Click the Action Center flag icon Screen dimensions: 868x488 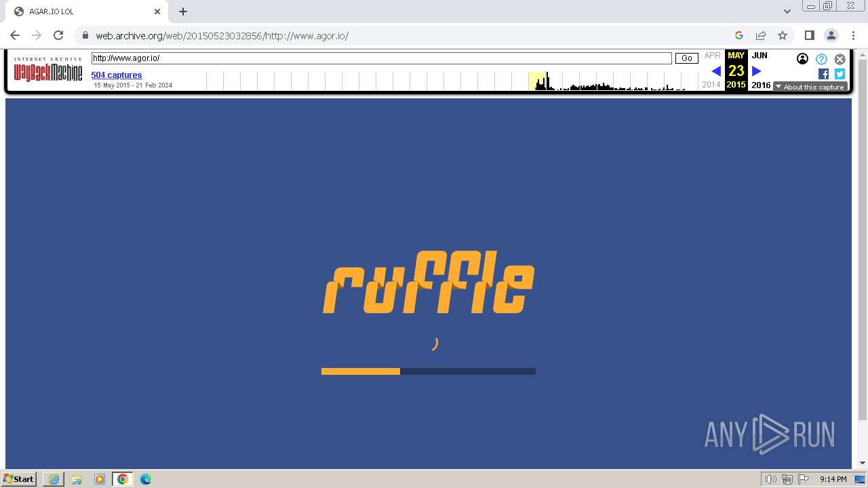coord(804,479)
